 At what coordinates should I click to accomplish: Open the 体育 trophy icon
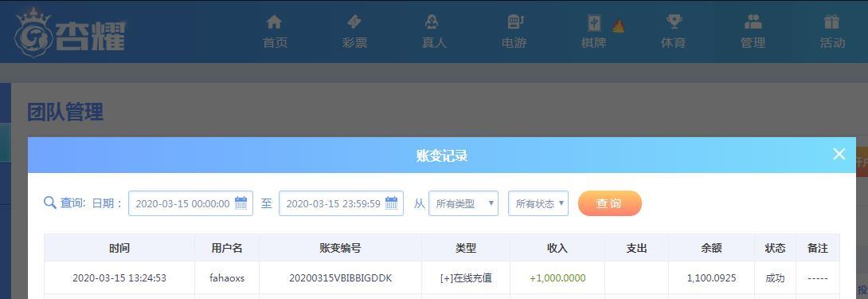(x=674, y=22)
